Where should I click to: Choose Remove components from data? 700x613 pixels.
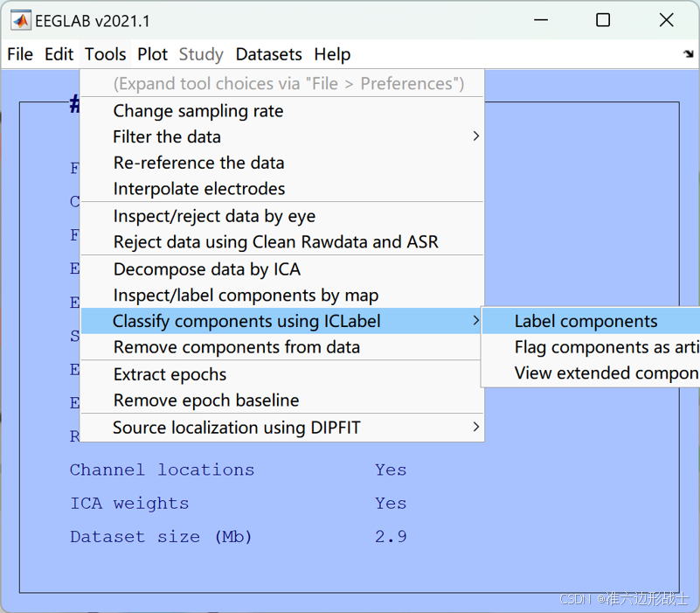[282, 347]
